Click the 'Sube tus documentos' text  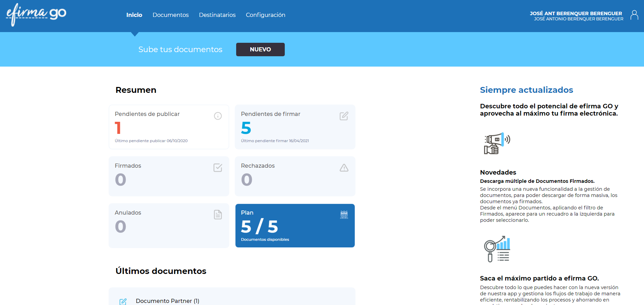[x=180, y=49]
